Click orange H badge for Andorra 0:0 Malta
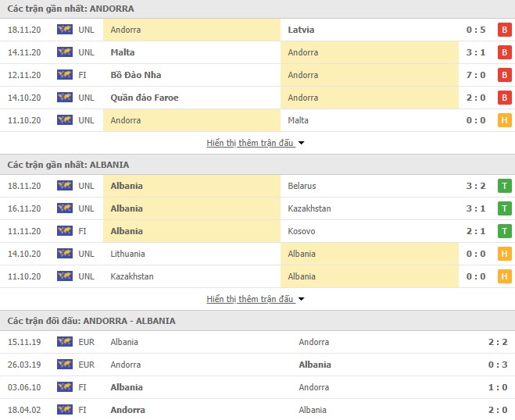515x420 pixels. pos(505,120)
